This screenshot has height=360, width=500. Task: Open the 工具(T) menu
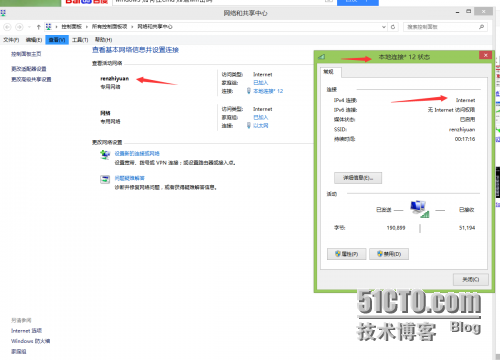coord(80,40)
